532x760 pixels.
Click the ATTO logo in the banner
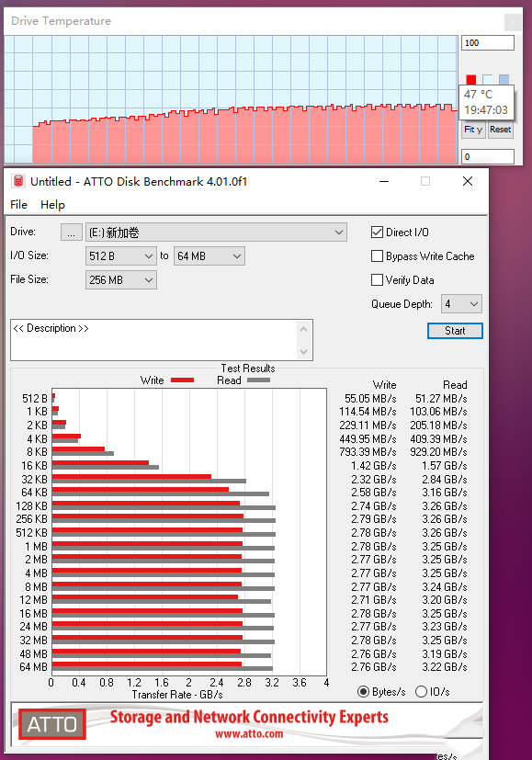coord(52,724)
